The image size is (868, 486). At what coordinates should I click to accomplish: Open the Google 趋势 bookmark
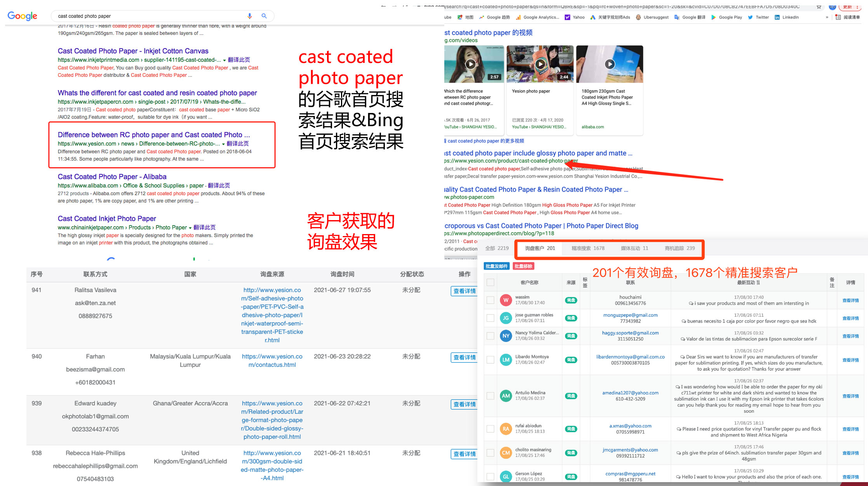[x=494, y=17]
